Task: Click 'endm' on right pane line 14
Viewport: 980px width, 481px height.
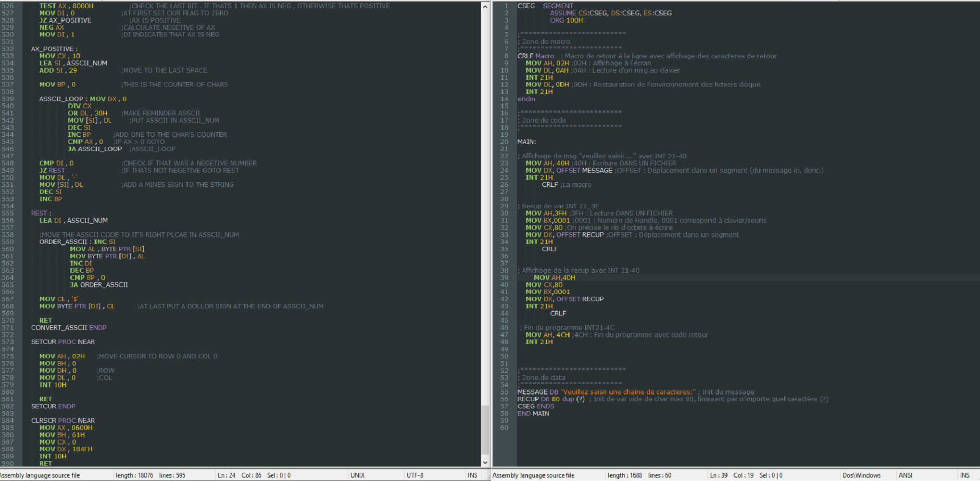Action: (x=526, y=99)
